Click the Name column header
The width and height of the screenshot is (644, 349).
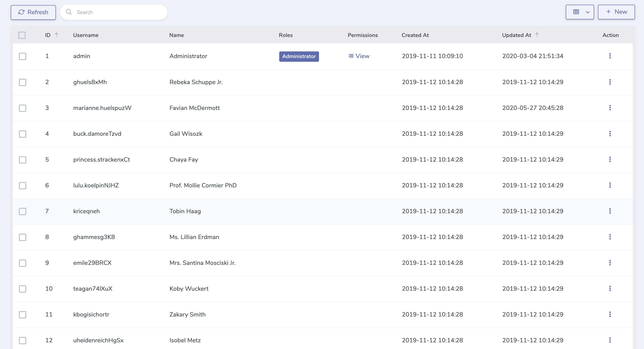point(176,35)
